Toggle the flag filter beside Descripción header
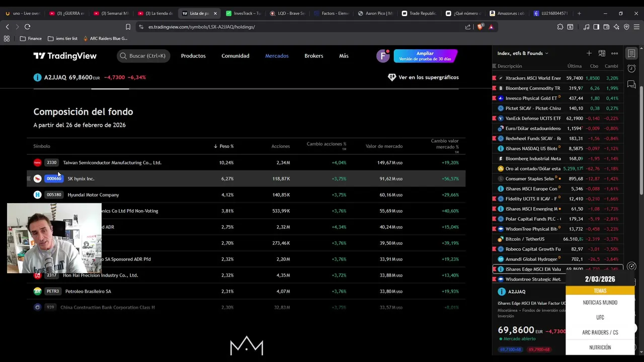Image resolution: width=644 pixels, height=362 pixels. pos(494,66)
